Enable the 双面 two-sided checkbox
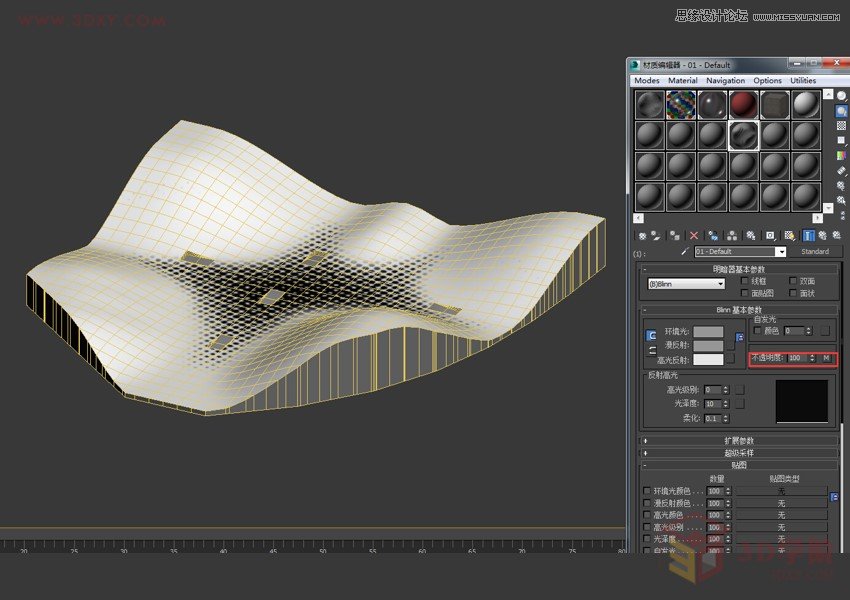850x600 pixels. click(x=793, y=280)
